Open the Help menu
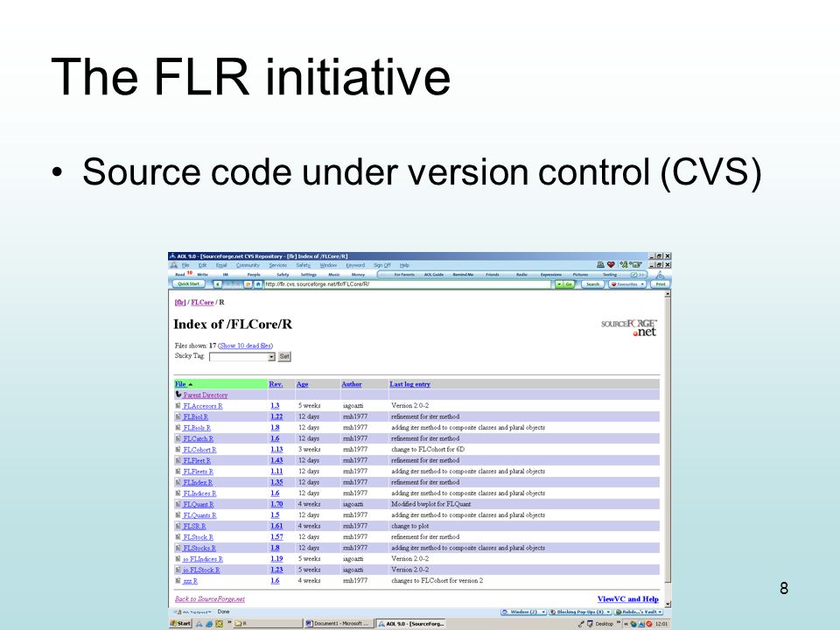This screenshot has height=630, width=840. 404,265
